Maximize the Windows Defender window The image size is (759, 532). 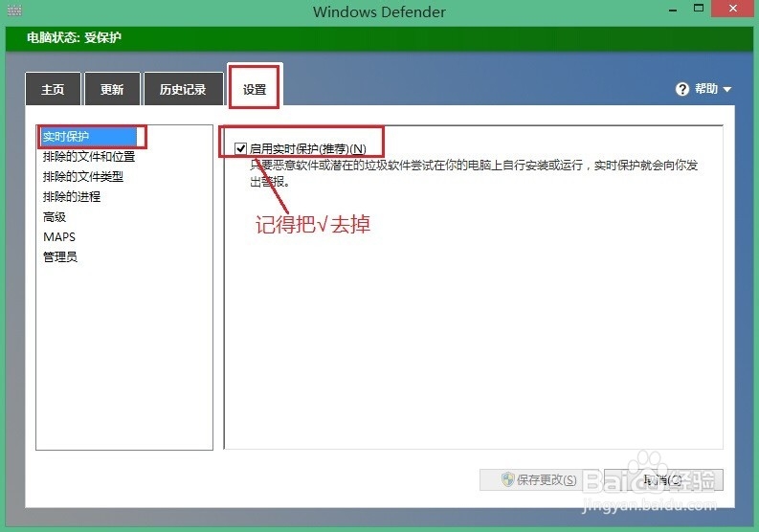pos(699,9)
